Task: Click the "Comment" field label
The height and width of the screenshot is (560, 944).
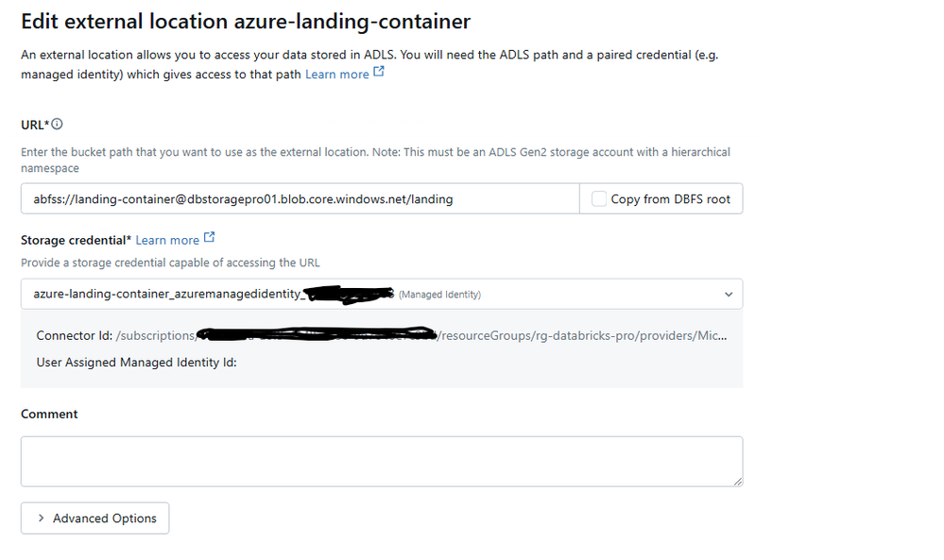Action: click(x=49, y=415)
